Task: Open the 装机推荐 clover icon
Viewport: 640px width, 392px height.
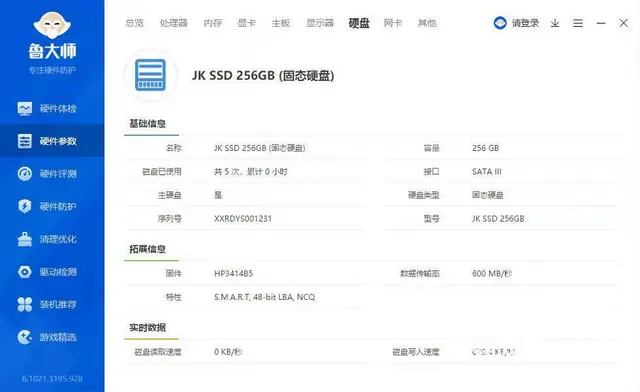Action: click(24, 304)
